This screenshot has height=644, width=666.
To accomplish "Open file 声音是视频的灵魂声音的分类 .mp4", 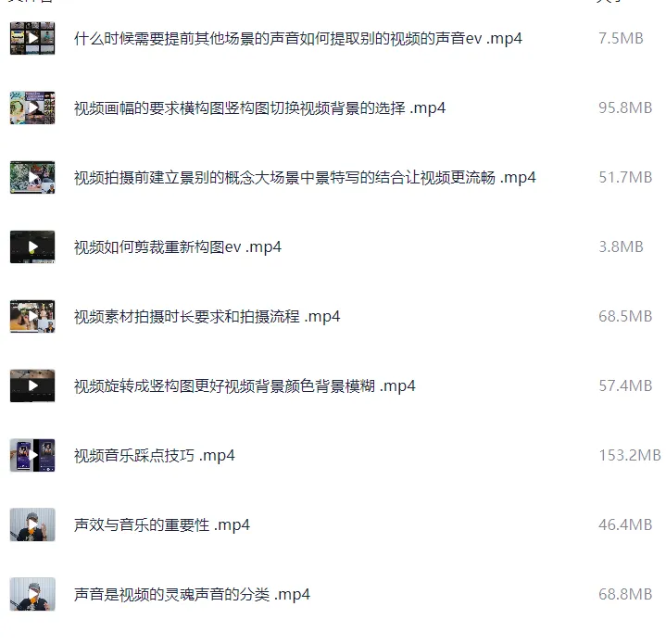I will point(192,595).
